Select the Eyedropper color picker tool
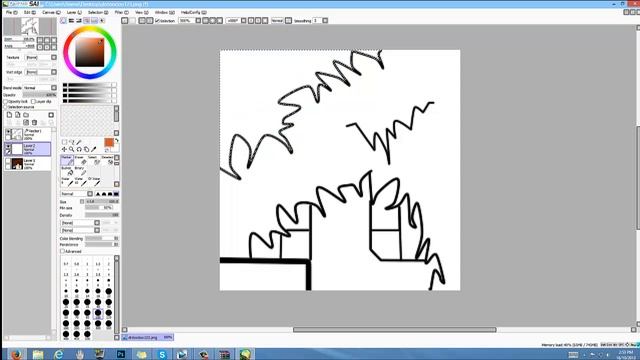The width and height of the screenshot is (640, 360). pos(93,149)
